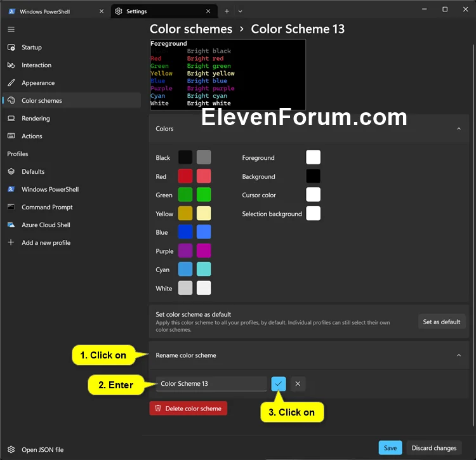Click the plus icon for new profile

pos(11,242)
